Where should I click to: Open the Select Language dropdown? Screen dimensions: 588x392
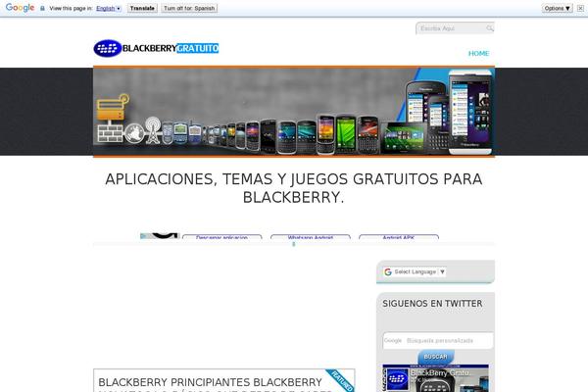(x=419, y=271)
